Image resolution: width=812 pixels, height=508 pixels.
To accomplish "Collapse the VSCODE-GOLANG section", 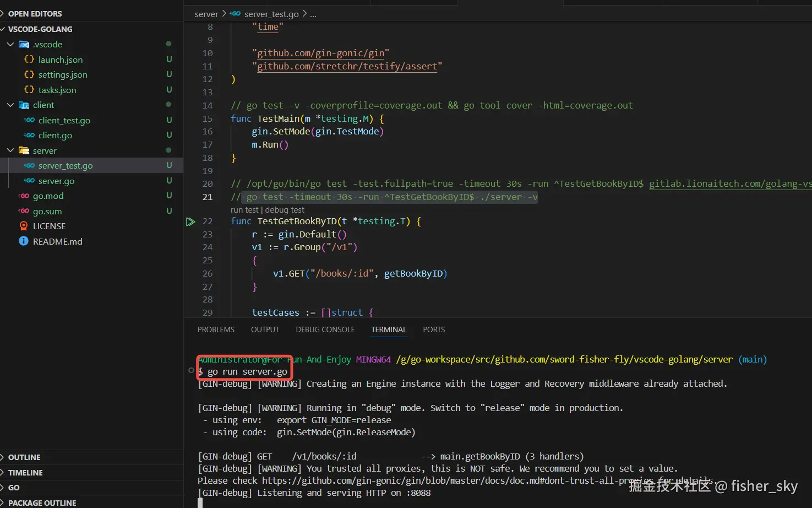I will (3, 29).
